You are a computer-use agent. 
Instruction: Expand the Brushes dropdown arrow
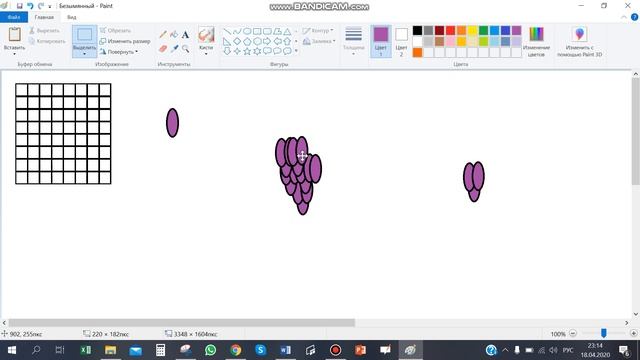[206, 54]
